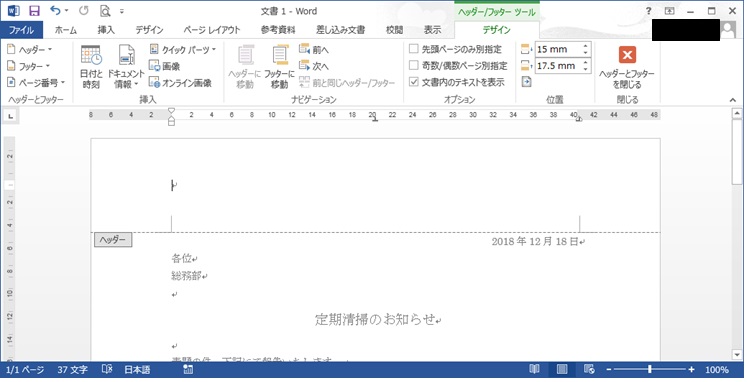Switch to Review (校閲) tab

tap(394, 30)
